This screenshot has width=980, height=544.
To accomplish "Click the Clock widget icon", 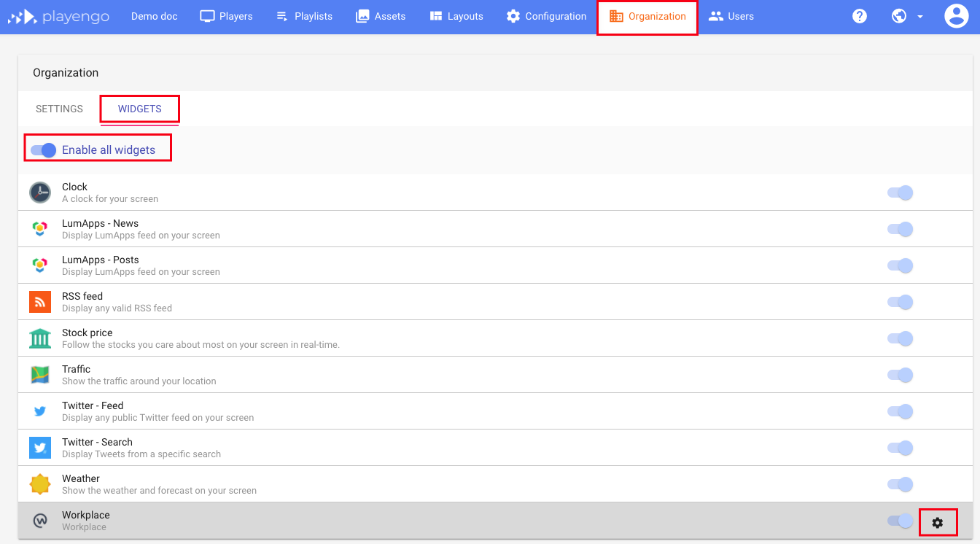I will click(x=40, y=193).
